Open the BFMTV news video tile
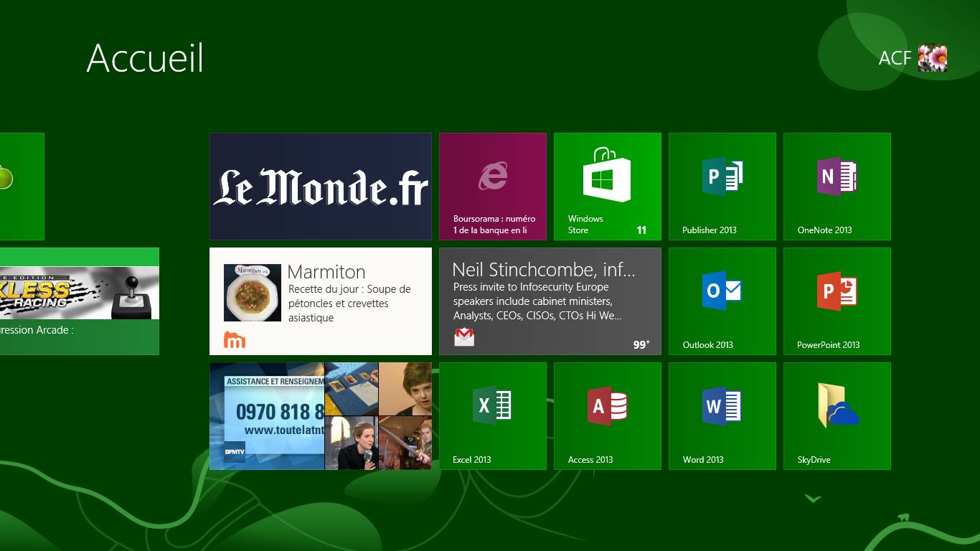Viewport: 980px width, 551px height. pyautogui.click(x=321, y=416)
